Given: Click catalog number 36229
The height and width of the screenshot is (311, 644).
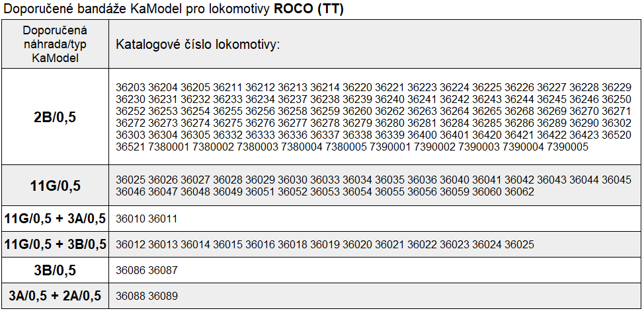Looking at the screenshot, I should [617, 88].
